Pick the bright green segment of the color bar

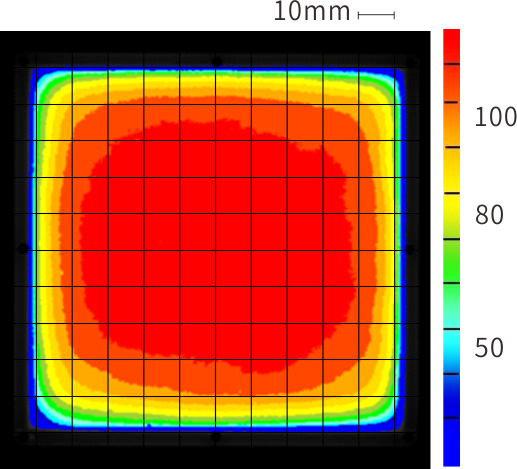451,261
